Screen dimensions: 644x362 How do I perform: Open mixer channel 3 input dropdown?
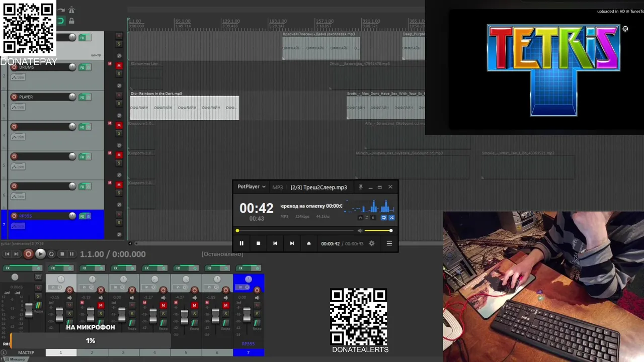(x=118, y=287)
